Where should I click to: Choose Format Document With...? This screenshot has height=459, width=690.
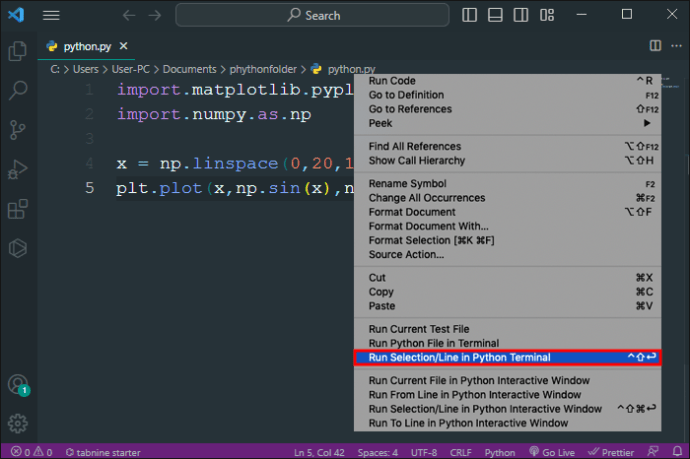click(x=507, y=226)
